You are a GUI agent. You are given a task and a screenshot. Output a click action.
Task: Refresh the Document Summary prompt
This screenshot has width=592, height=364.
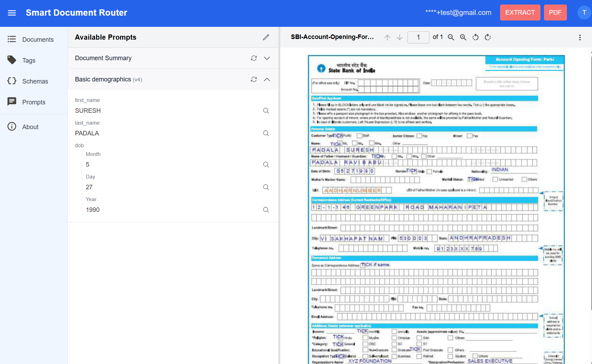click(x=254, y=58)
